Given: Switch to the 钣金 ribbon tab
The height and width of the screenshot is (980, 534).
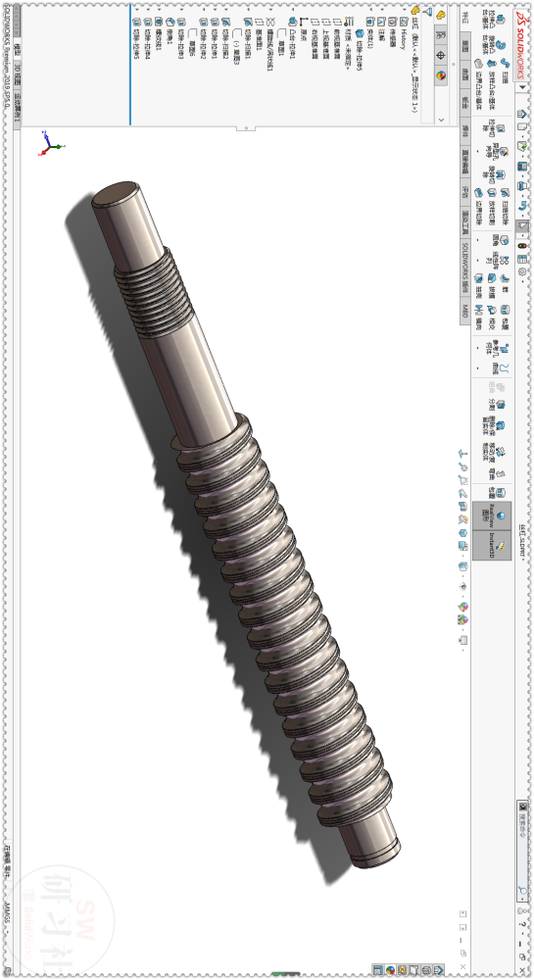Looking at the screenshot, I should [x=465, y=102].
